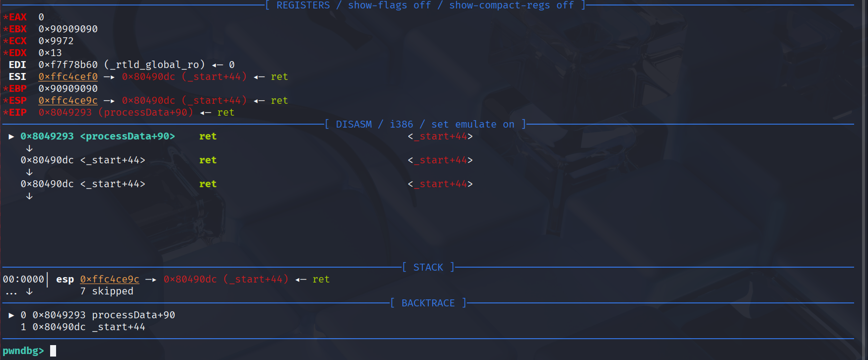868x360 pixels.
Task: Click the current-instruction arrow beside 0x8049293 in DISASM
Action: (11, 137)
